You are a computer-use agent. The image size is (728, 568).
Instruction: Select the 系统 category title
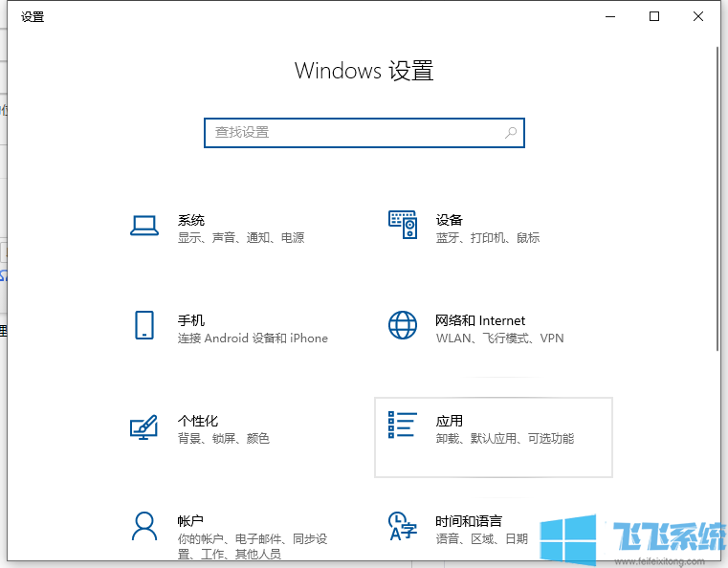191,220
